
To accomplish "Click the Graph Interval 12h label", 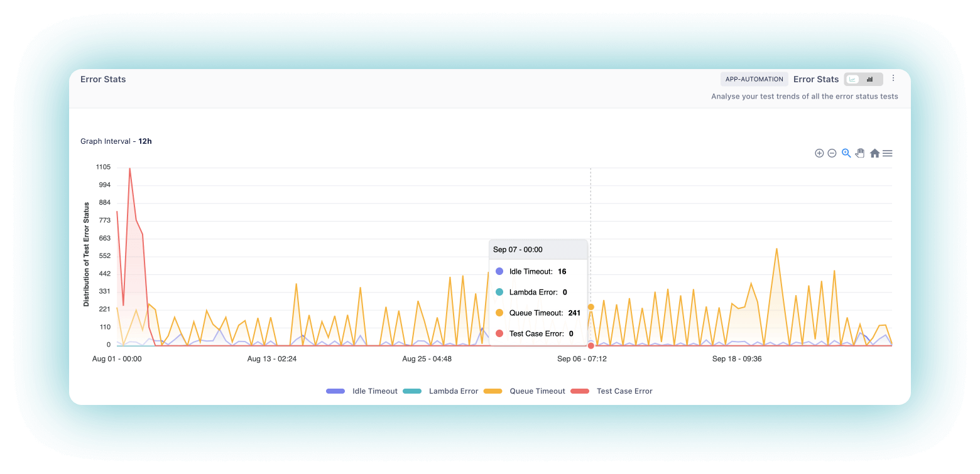I will pos(116,141).
